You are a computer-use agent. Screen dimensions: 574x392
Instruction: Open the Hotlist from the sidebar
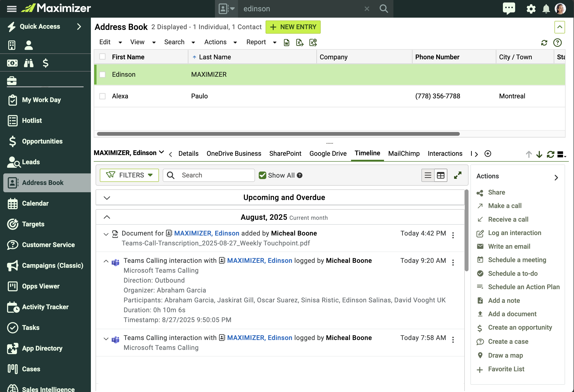[32, 120]
